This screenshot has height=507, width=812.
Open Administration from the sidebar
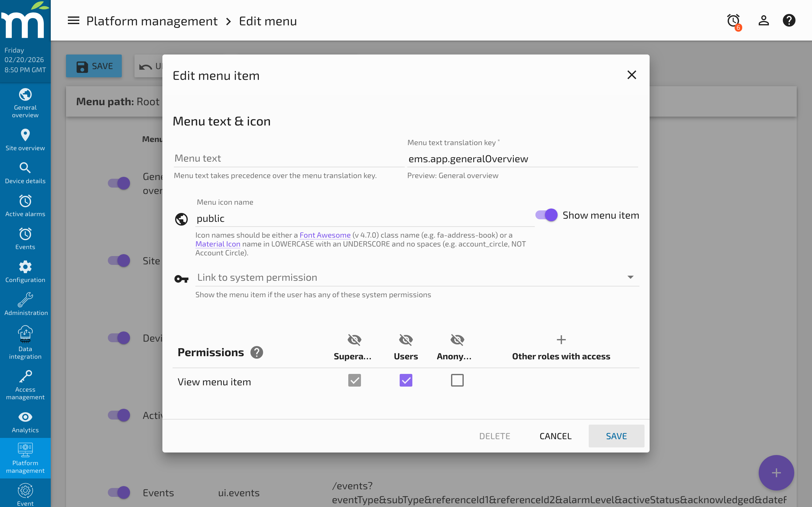25,303
